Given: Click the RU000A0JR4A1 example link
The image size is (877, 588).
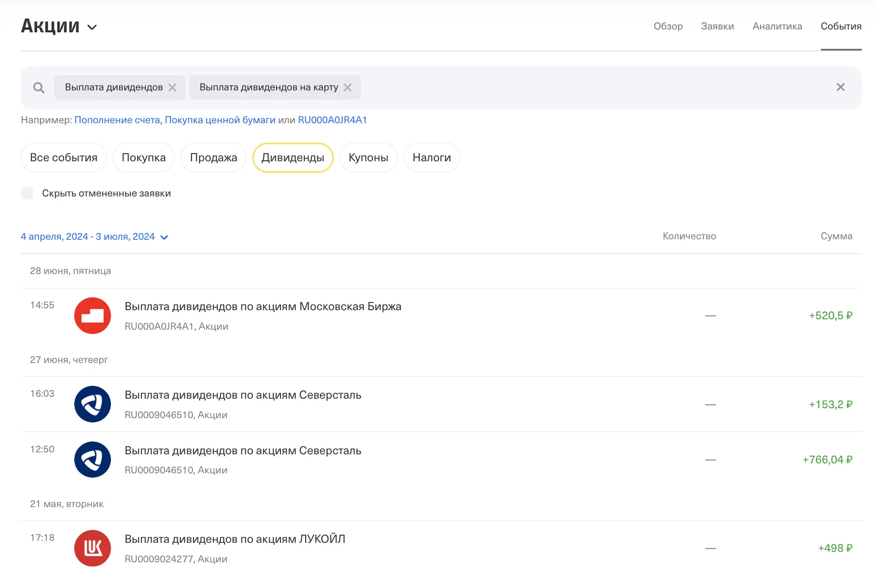Looking at the screenshot, I should tap(332, 120).
